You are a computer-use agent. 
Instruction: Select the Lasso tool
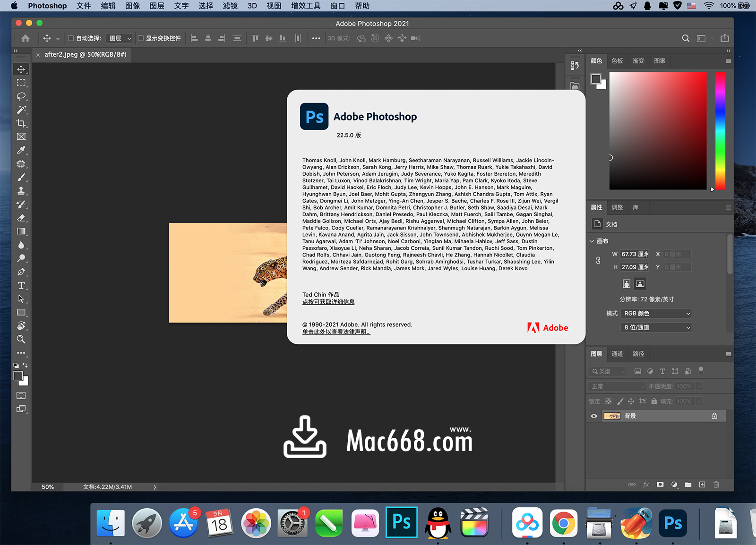tap(21, 96)
